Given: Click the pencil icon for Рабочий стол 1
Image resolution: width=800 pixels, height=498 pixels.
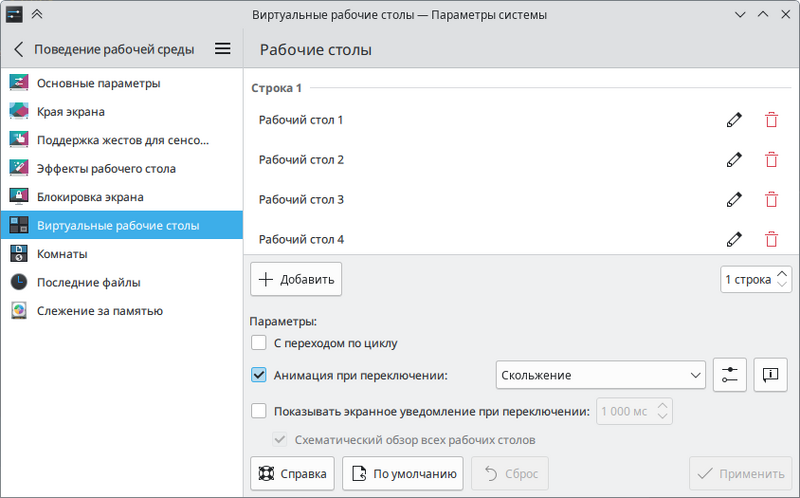Looking at the screenshot, I should click(734, 120).
